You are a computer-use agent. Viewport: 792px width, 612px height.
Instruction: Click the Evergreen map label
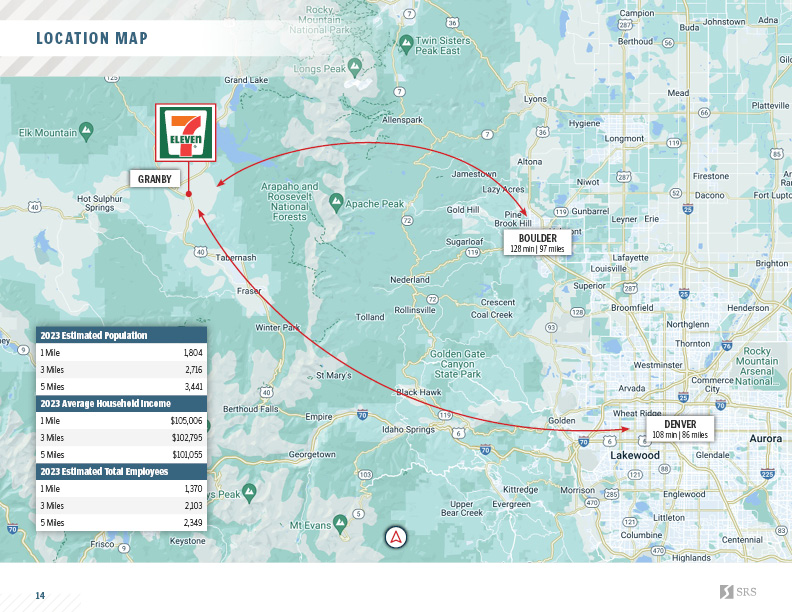[x=511, y=504]
